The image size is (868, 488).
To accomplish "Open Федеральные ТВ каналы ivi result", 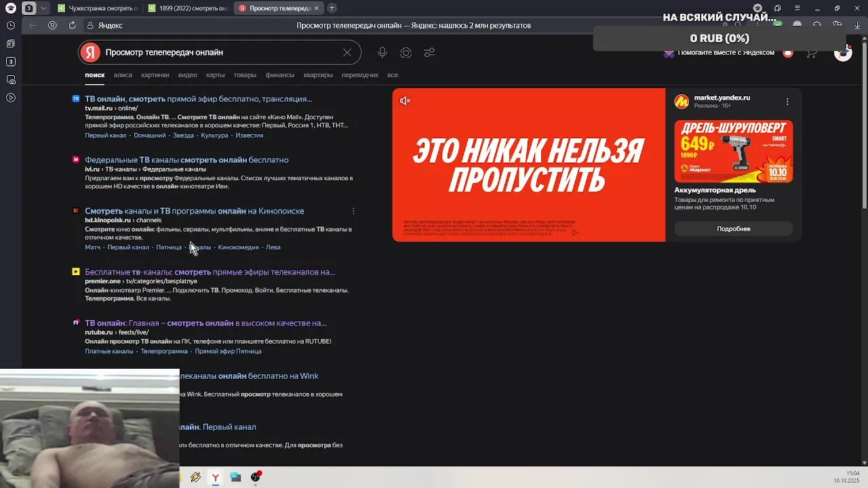I will [x=186, y=160].
